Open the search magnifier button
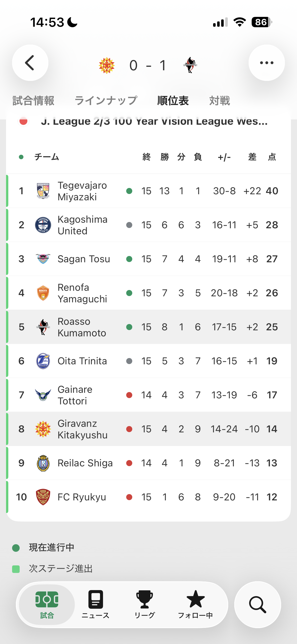 click(257, 604)
